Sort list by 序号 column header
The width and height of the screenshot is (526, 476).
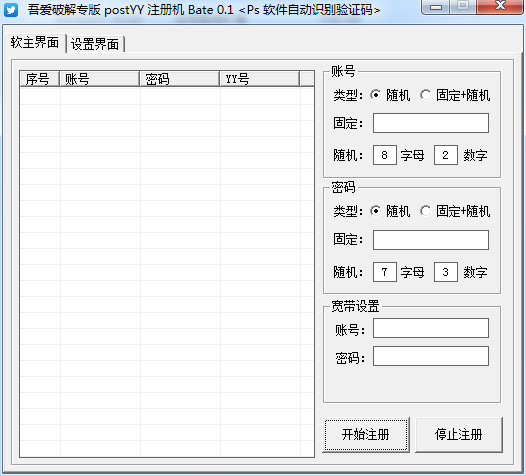click(40, 79)
